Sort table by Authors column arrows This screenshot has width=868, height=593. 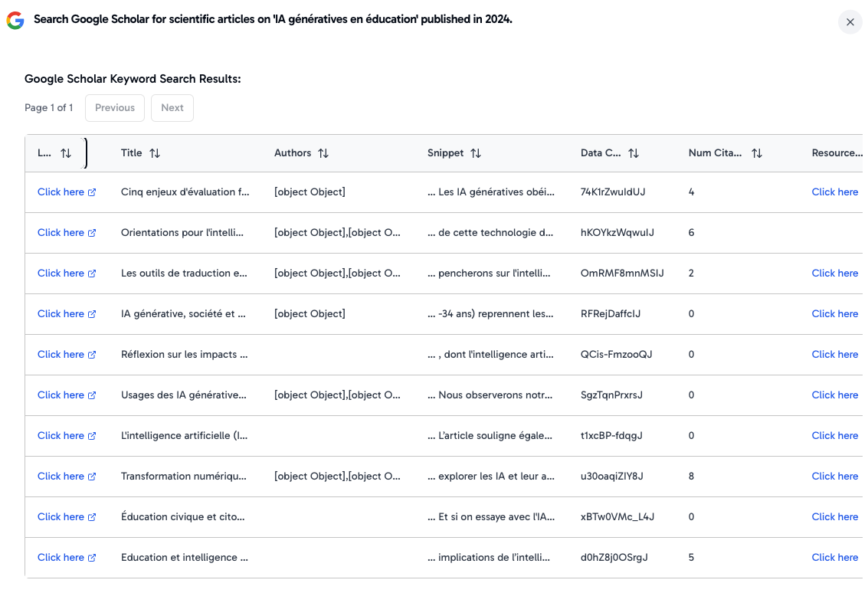pos(323,153)
